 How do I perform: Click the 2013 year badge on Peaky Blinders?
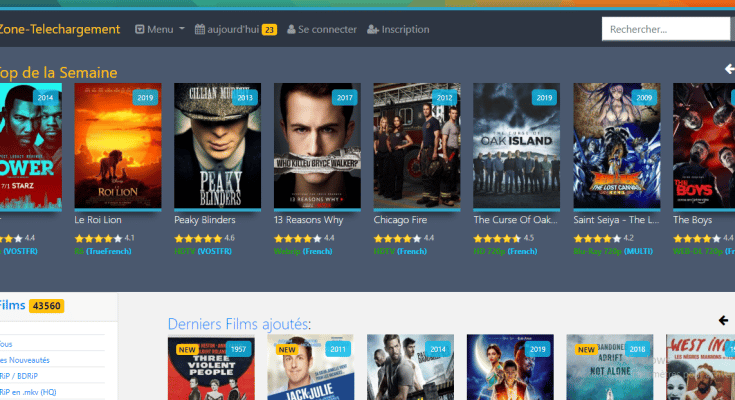(x=245, y=98)
